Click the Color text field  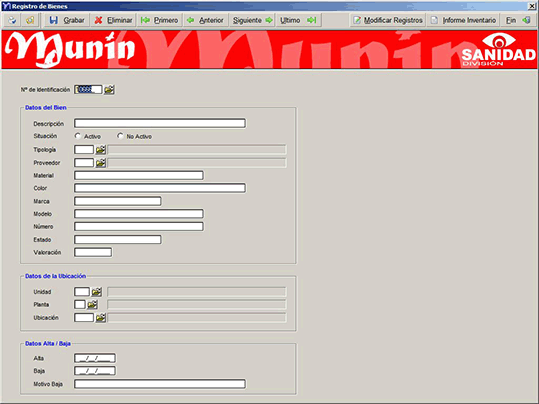pyautogui.click(x=160, y=188)
